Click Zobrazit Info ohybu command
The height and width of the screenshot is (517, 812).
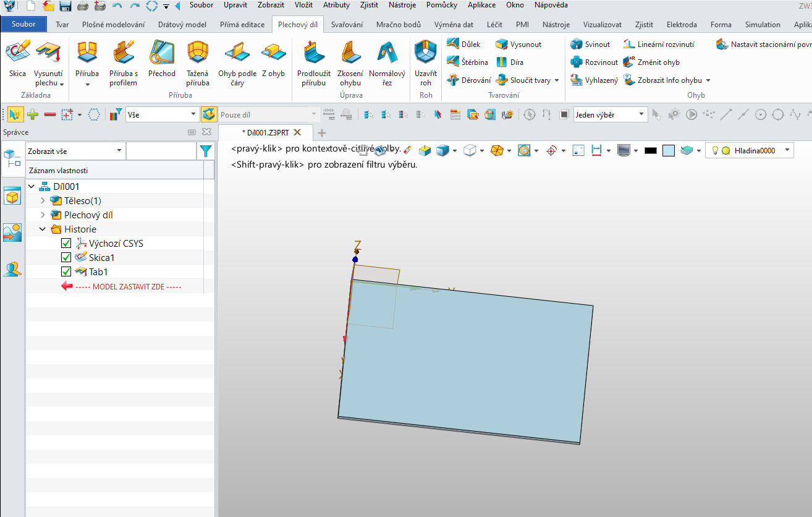pos(667,80)
